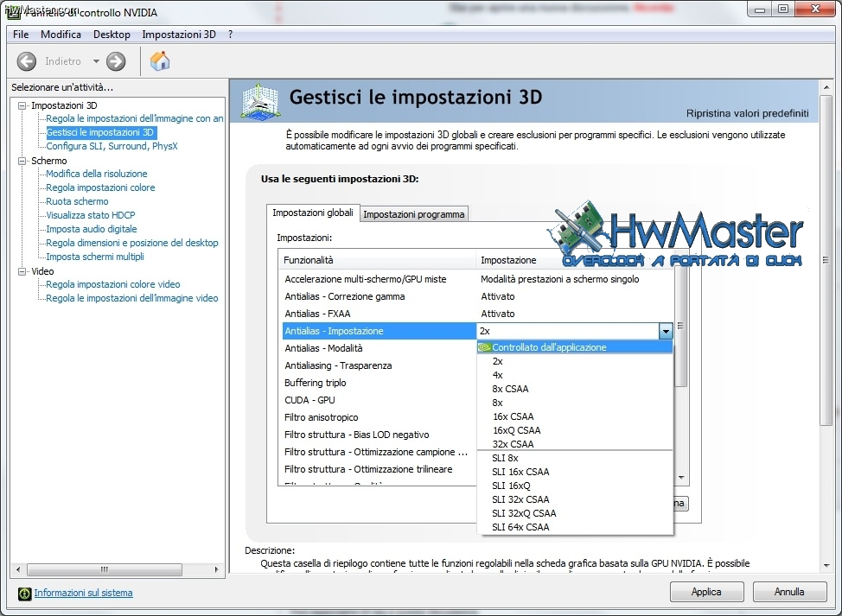Choose SLI 32xQ CSAA option
Image resolution: width=842 pixels, height=616 pixels.
[575, 513]
